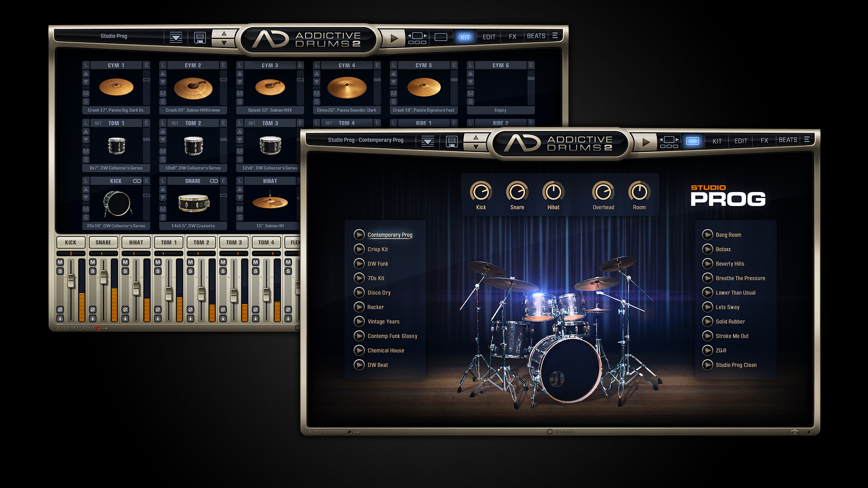Switch to EDIT tab in front window
This screenshot has width=868, height=488.
pos(741,141)
